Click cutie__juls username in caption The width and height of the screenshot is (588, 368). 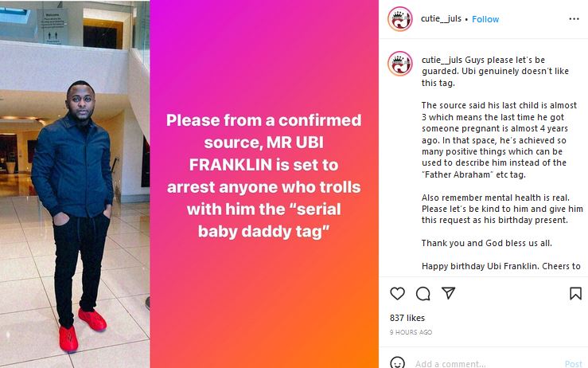coord(442,60)
